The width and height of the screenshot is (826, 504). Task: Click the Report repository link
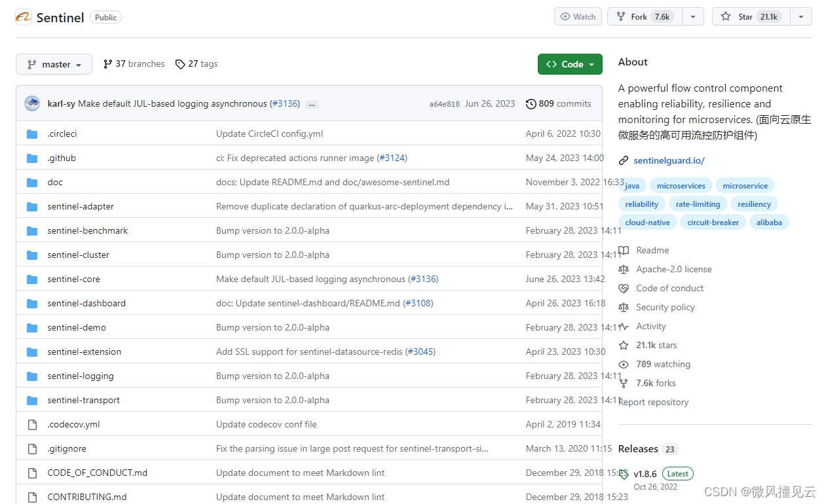tap(654, 403)
